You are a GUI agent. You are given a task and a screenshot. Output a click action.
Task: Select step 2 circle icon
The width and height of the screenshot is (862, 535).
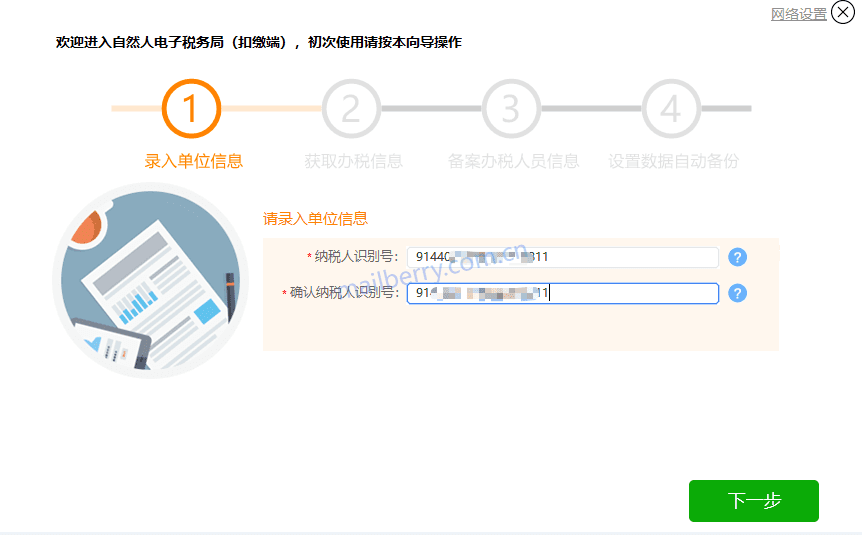point(351,108)
